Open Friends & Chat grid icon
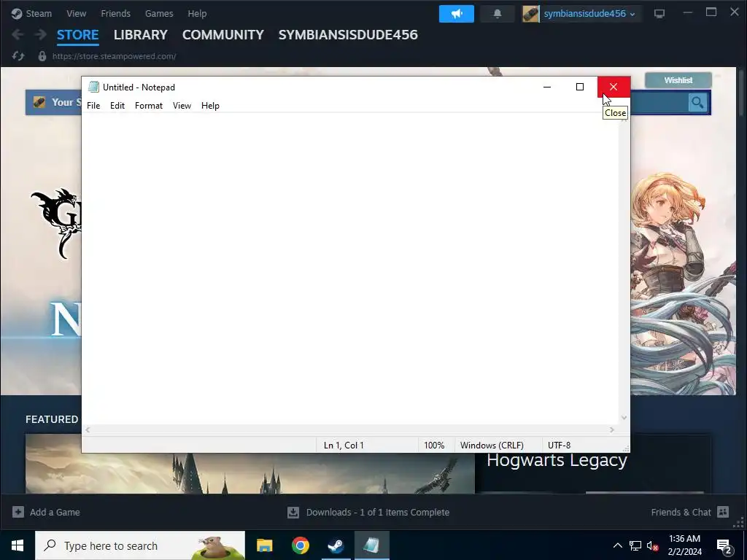 coord(723,512)
